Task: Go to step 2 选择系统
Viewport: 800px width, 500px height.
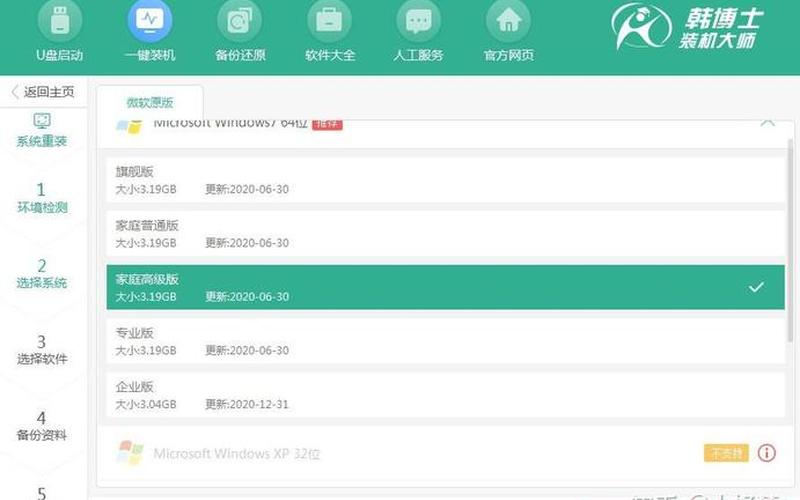Action: click(x=42, y=273)
